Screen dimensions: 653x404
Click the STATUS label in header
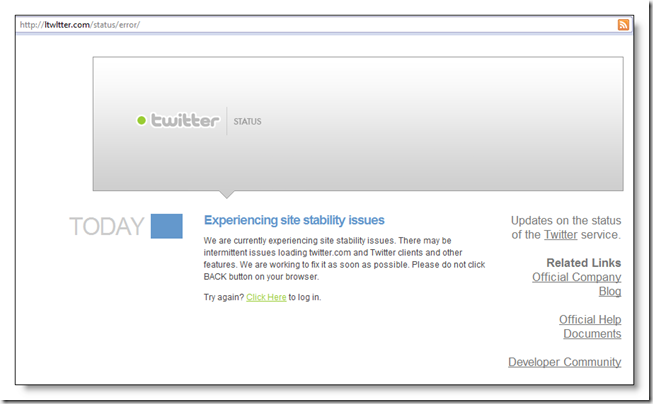pyautogui.click(x=247, y=122)
